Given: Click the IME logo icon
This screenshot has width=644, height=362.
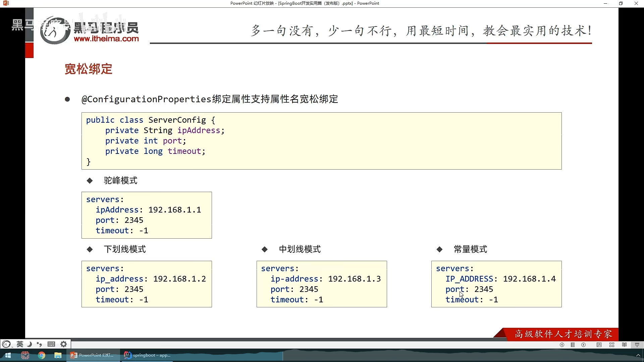Looking at the screenshot, I should click(x=7, y=344).
